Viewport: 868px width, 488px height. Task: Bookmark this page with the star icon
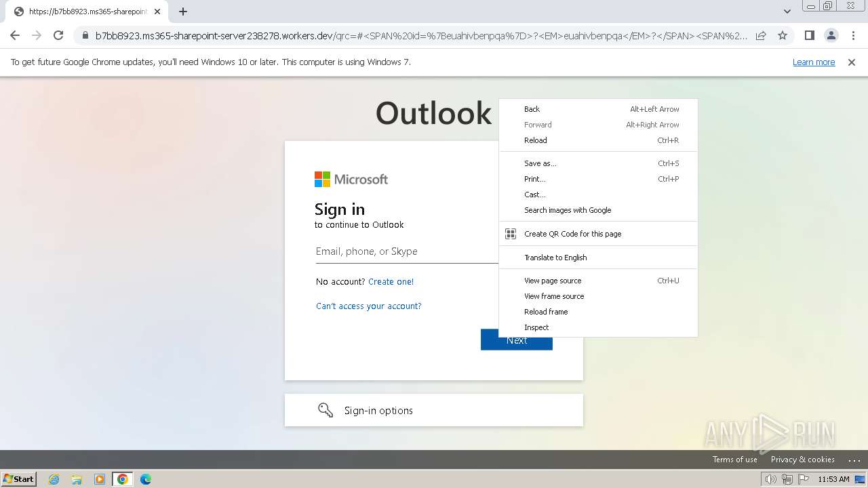(783, 35)
